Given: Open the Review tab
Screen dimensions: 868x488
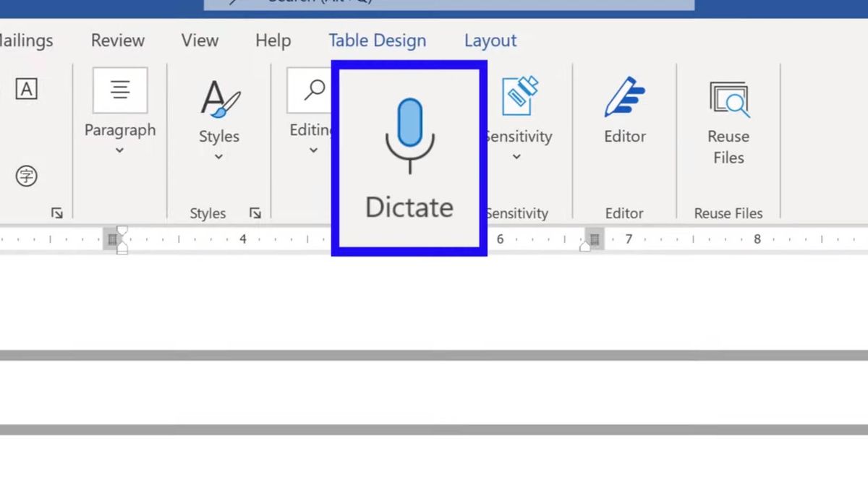Looking at the screenshot, I should [118, 40].
